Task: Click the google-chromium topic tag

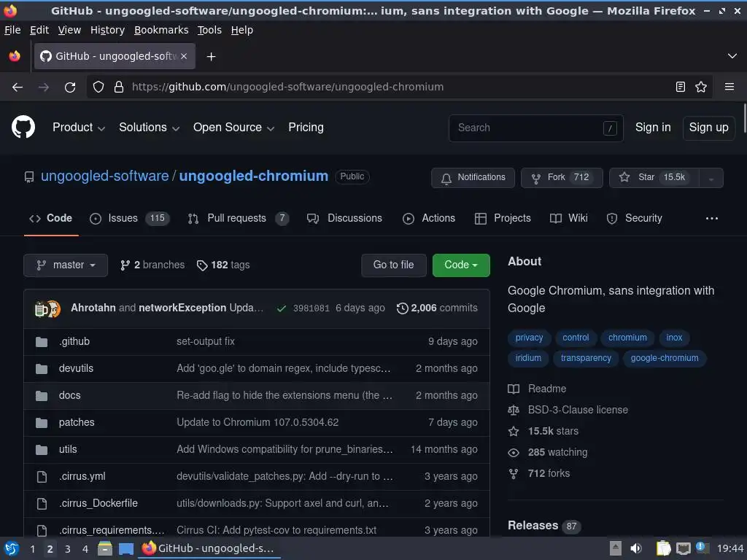Action: (x=664, y=358)
